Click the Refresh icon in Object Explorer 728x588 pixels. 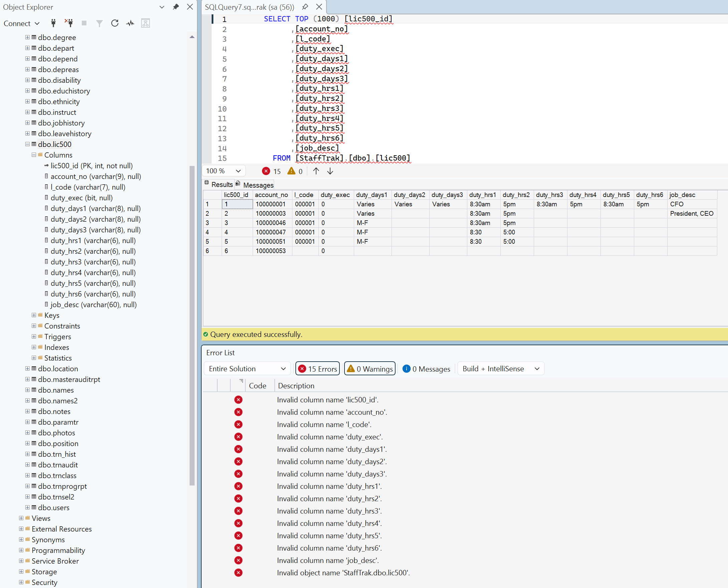point(115,23)
